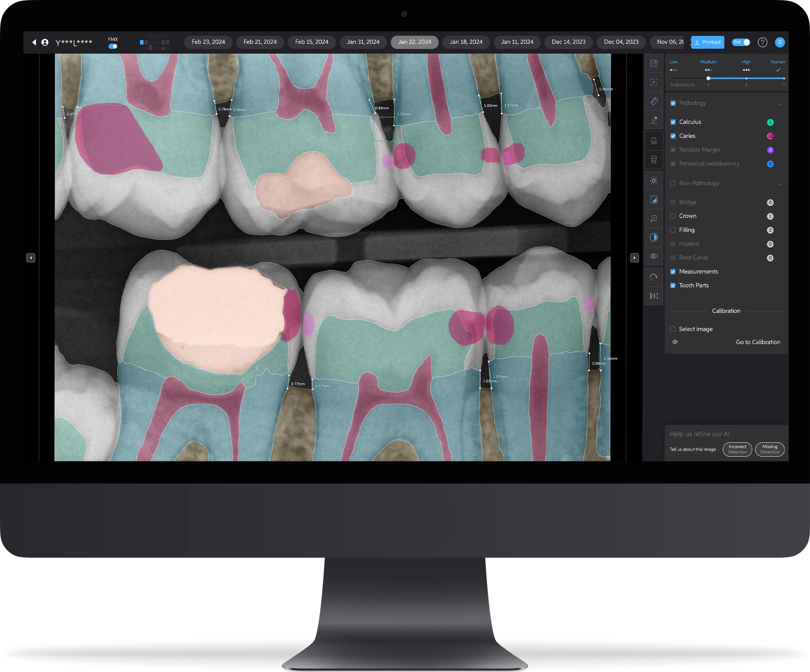
Task: Collapse the Pathology section chevron
Action: click(x=780, y=104)
